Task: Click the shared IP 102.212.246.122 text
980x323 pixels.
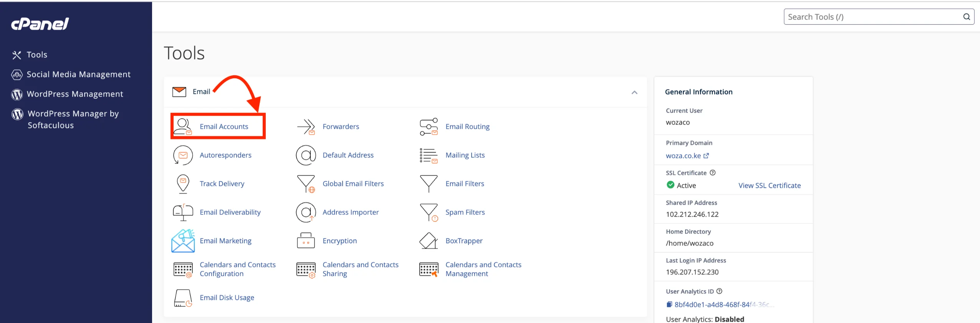Action: tap(692, 214)
